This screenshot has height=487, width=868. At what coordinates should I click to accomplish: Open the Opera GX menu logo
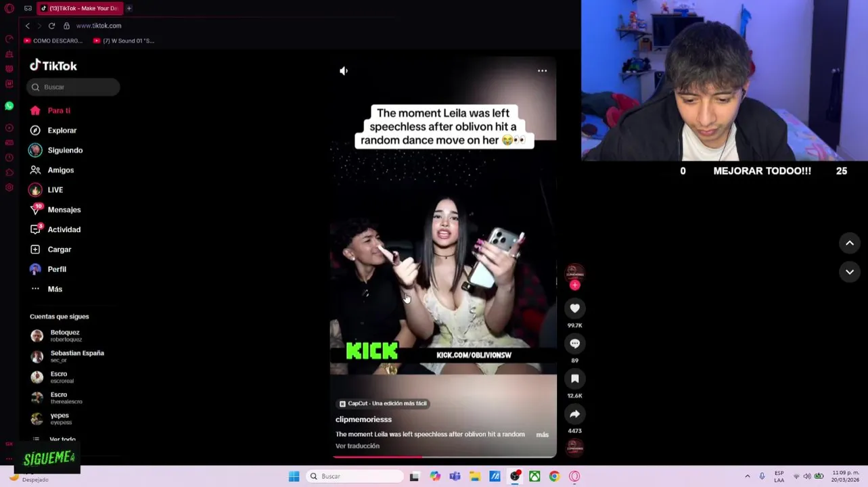coord(9,8)
